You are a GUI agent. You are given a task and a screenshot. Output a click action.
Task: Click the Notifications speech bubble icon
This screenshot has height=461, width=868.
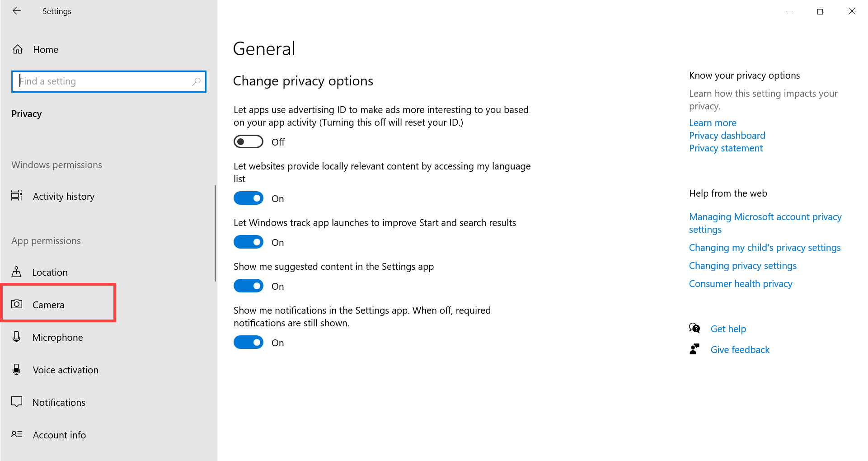pyautogui.click(x=17, y=402)
